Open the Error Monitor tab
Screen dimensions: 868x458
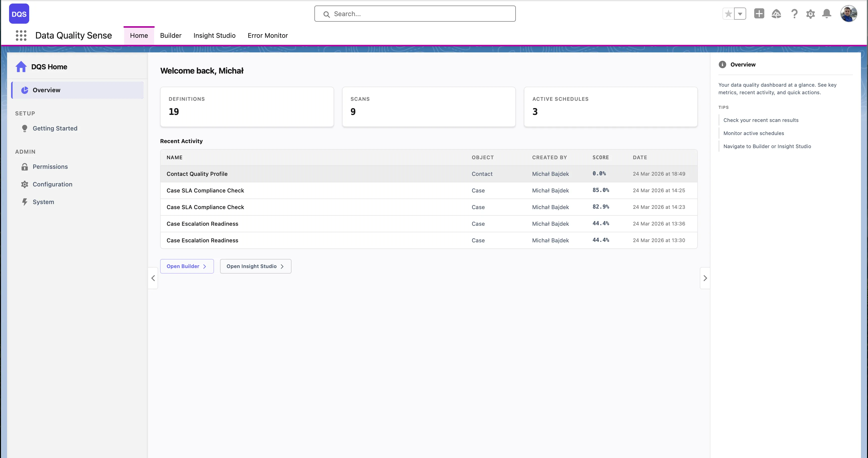pyautogui.click(x=268, y=36)
